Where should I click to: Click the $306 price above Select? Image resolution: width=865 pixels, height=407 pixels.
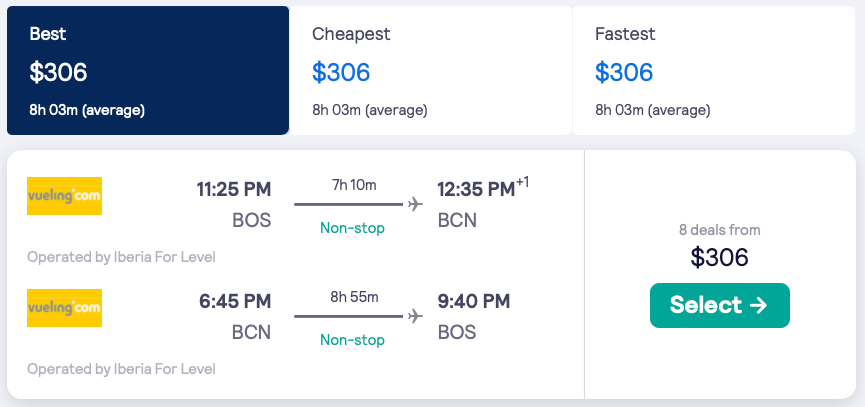[720, 257]
